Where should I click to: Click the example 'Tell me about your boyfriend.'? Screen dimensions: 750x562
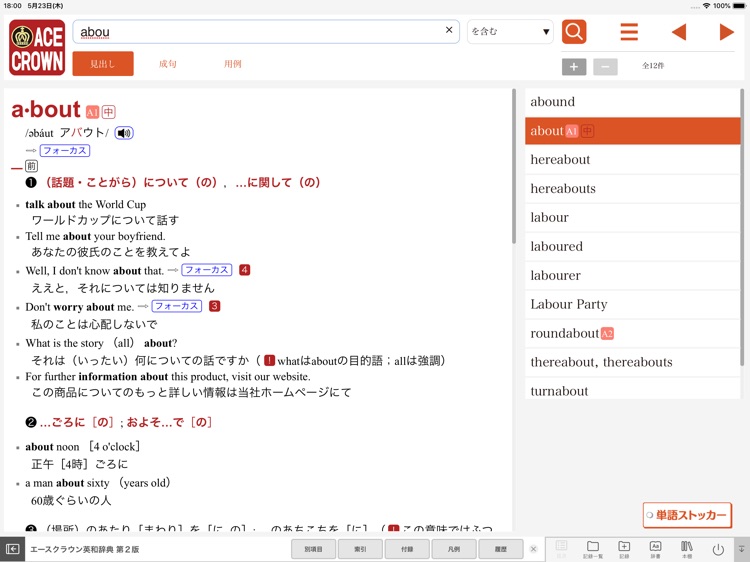[95, 236]
